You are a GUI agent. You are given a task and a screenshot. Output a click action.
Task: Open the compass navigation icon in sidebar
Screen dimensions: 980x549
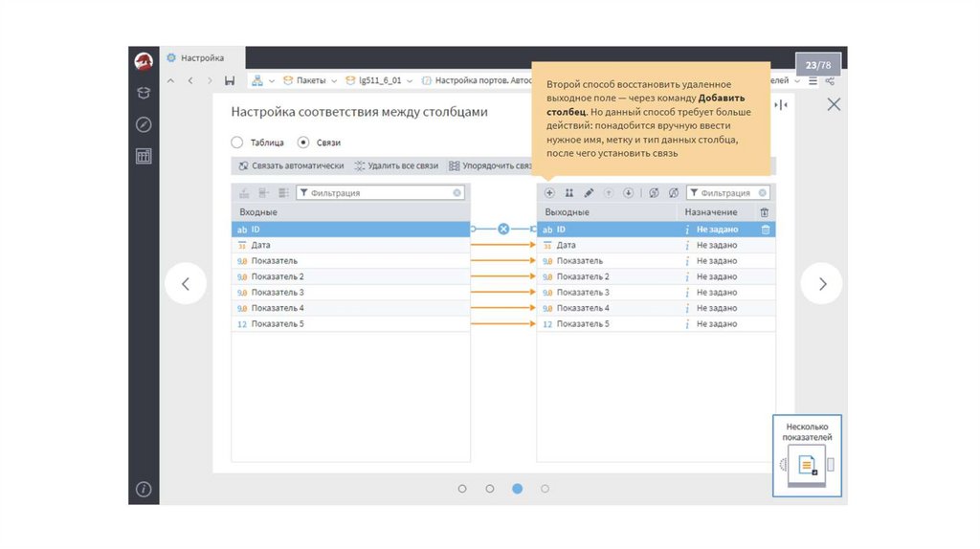click(x=144, y=124)
